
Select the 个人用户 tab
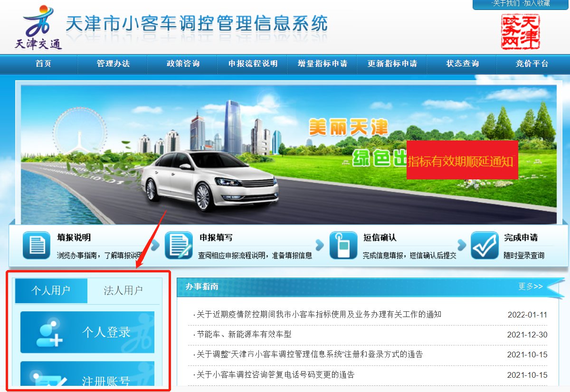pos(51,290)
